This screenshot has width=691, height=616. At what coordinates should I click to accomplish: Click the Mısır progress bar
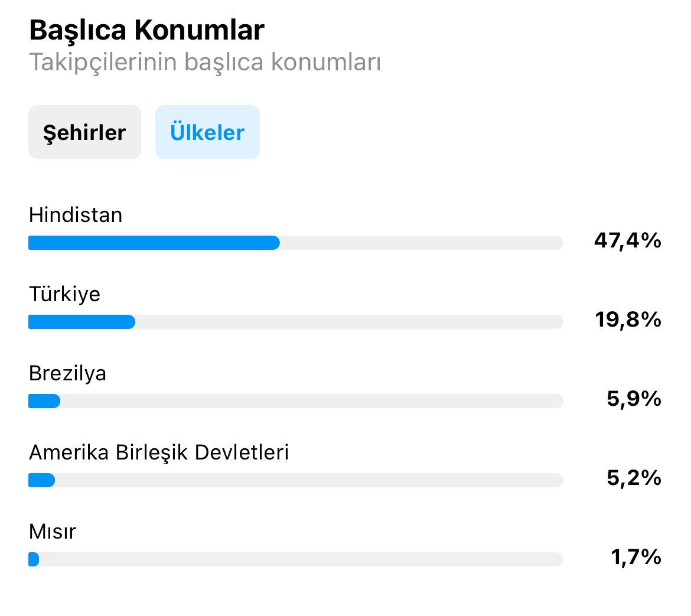tap(296, 559)
